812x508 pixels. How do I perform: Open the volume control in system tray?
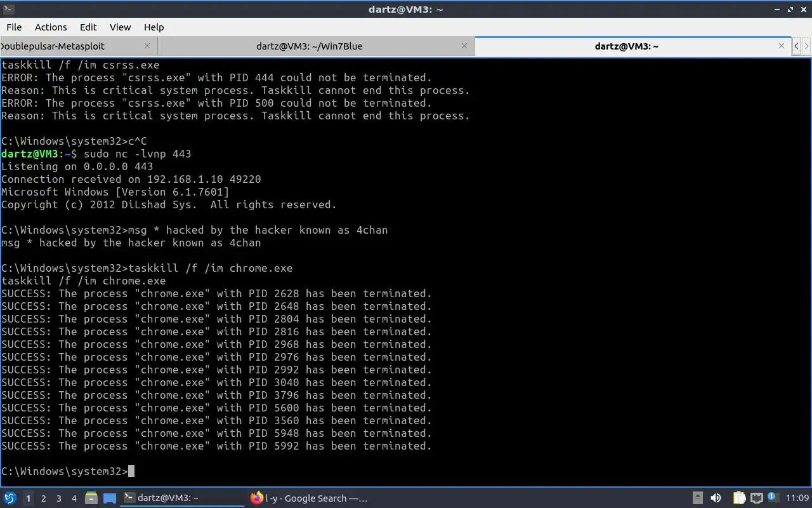(x=716, y=498)
